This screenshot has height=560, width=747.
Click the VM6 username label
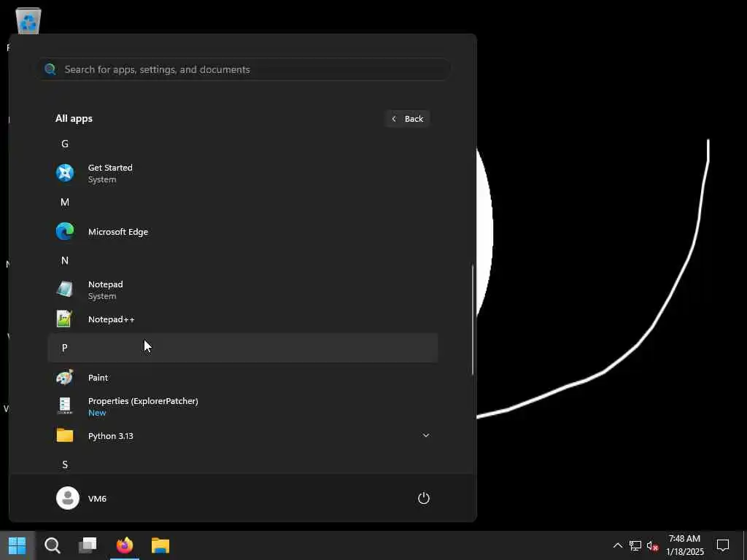[97, 499]
